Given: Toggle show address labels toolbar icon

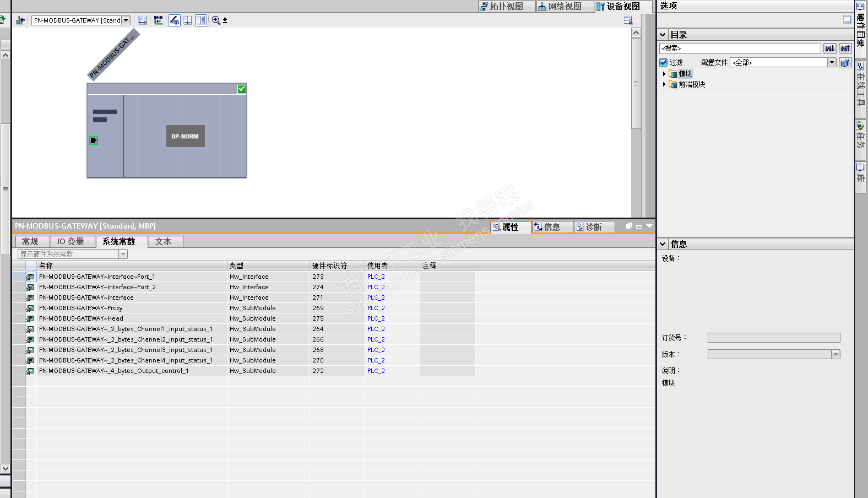Looking at the screenshot, I should pyautogui.click(x=175, y=20).
